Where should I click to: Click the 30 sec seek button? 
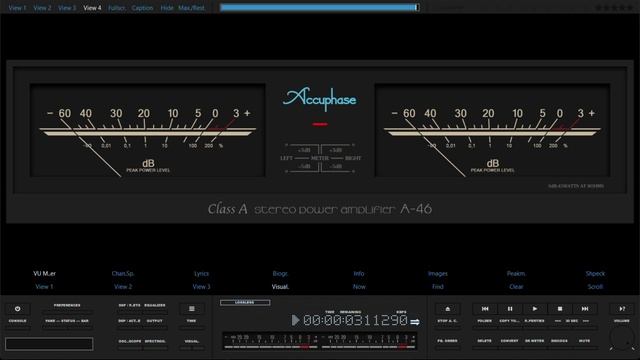point(571,321)
